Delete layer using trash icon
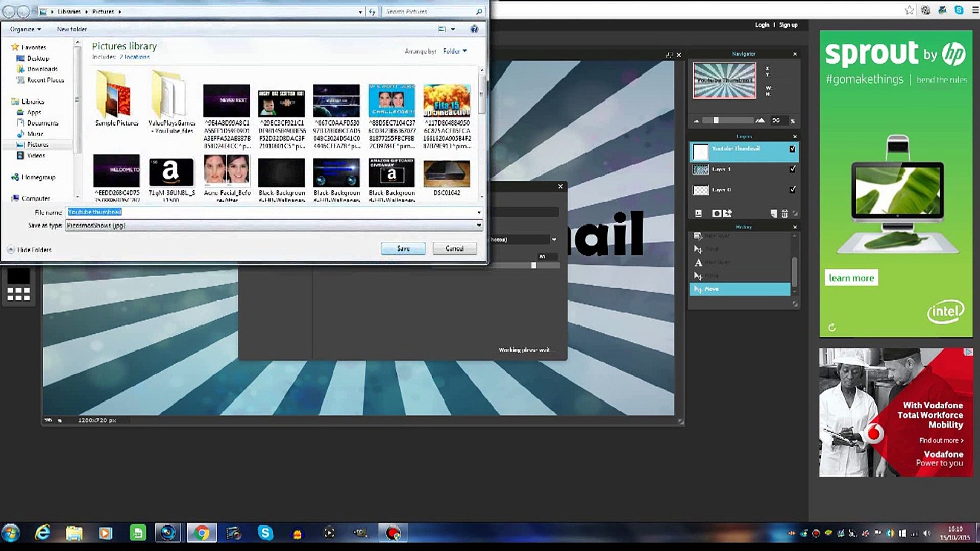 click(x=785, y=214)
